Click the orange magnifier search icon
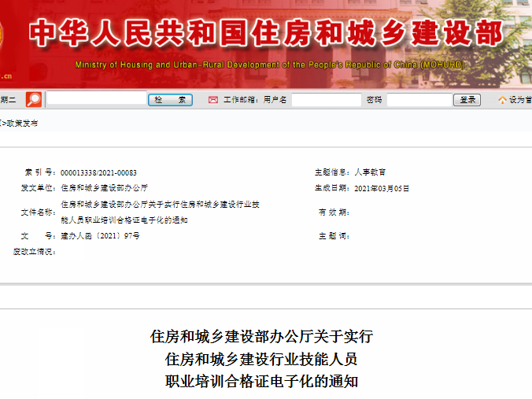Screen dimensions: 532x399 pos(34,100)
